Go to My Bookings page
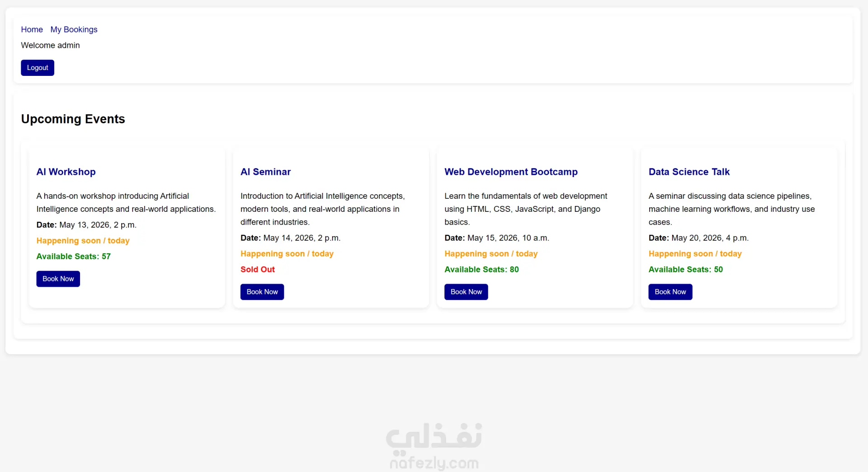 pyautogui.click(x=74, y=29)
